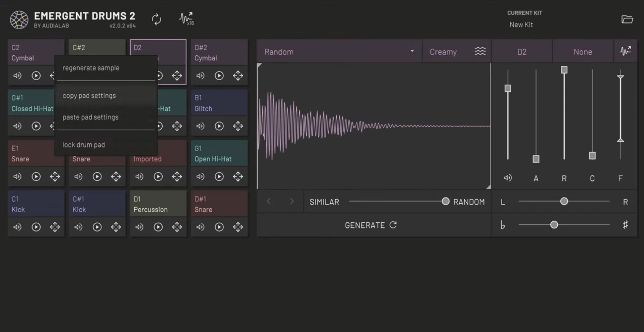Click the D2 pad drag-move icon

[x=177, y=76]
